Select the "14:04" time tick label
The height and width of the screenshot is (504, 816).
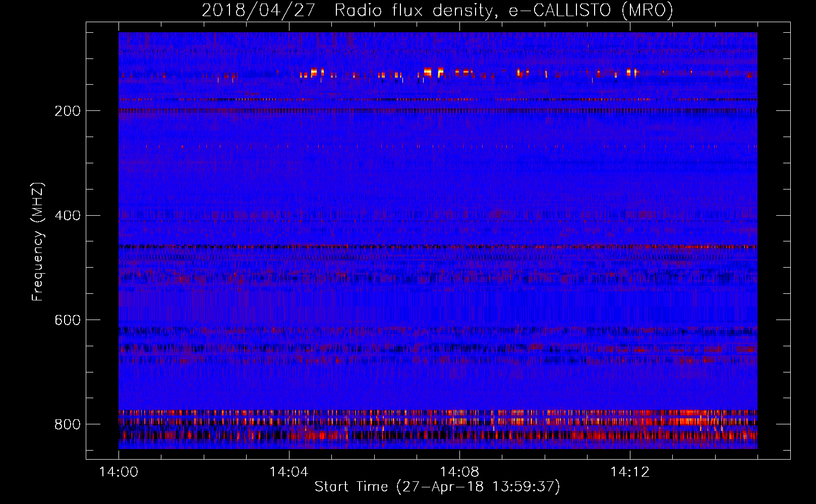[289, 472]
